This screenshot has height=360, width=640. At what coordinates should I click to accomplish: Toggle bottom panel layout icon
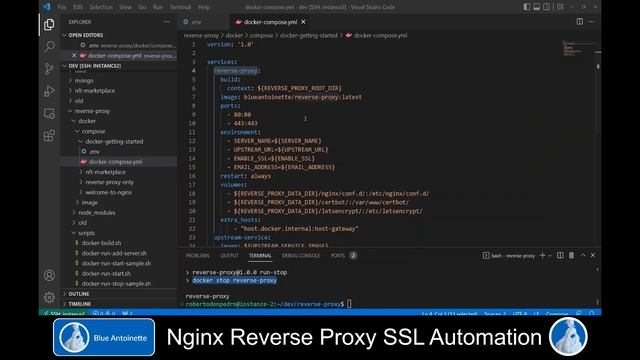537,7
